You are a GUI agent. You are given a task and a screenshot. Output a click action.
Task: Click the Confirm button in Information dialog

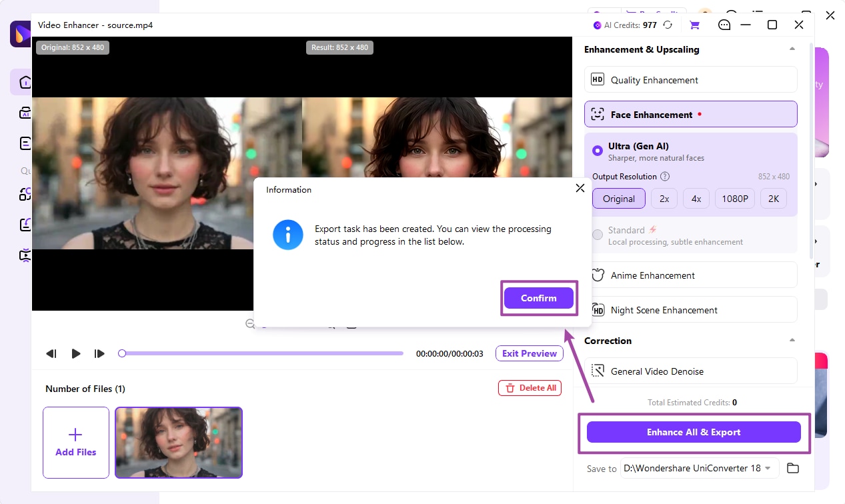click(538, 298)
